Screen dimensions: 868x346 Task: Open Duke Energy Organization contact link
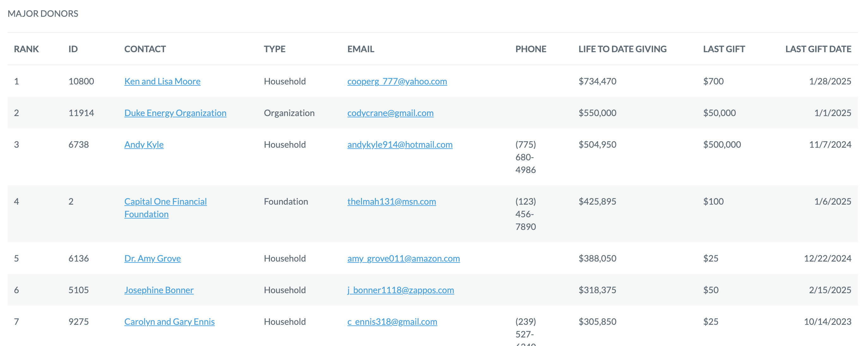(175, 113)
